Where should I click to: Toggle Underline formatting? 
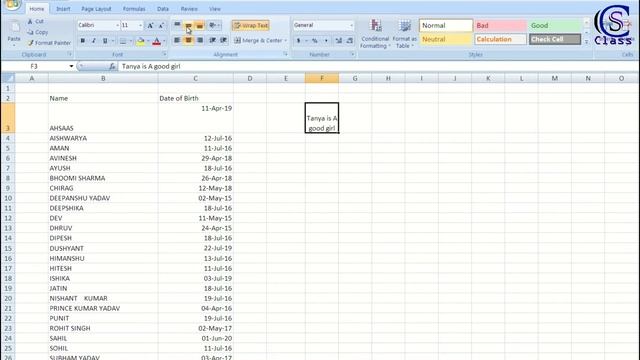[x=105, y=40]
